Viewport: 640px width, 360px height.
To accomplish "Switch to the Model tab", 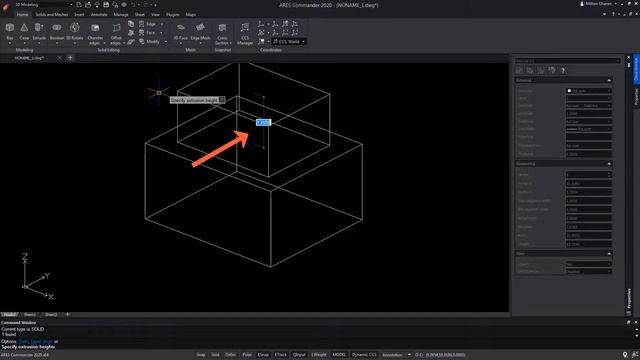I will 9,315.
